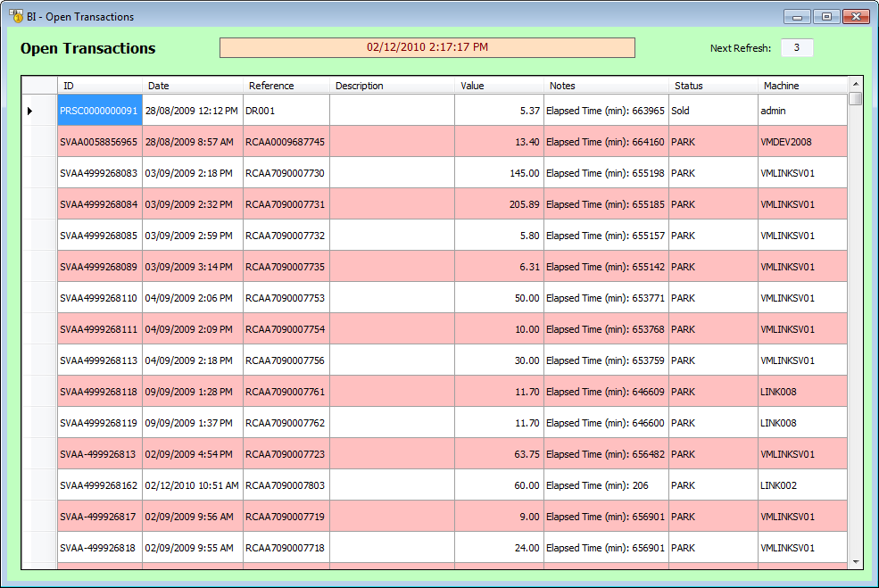This screenshot has width=879, height=588.
Task: Select ID cell SVAA4999268119
Action: click(100, 423)
